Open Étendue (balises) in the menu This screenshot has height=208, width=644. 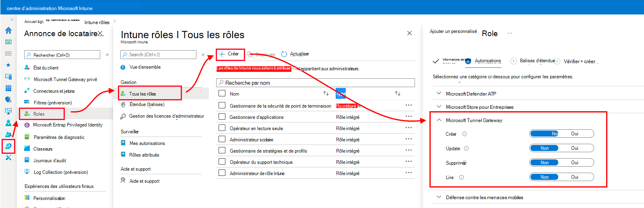pyautogui.click(x=147, y=104)
